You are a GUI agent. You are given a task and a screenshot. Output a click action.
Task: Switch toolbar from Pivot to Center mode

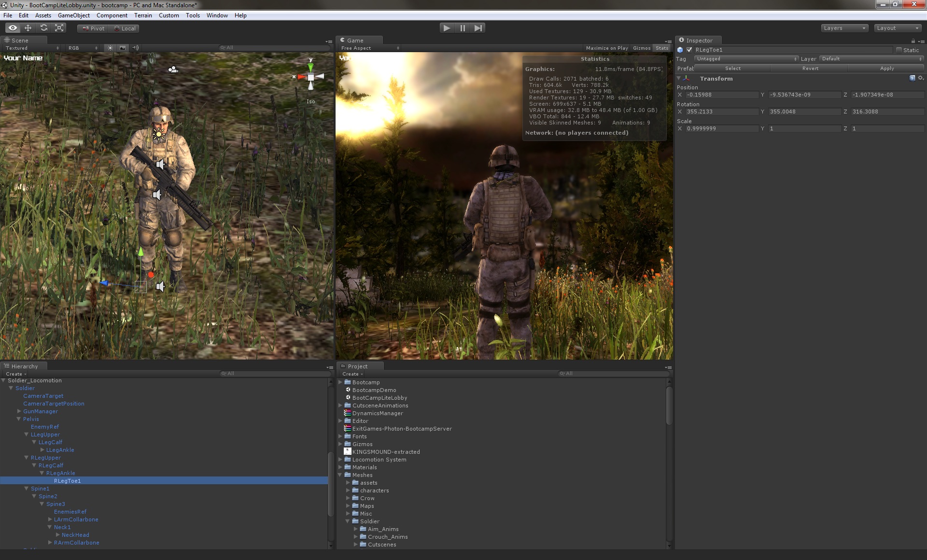93,28
